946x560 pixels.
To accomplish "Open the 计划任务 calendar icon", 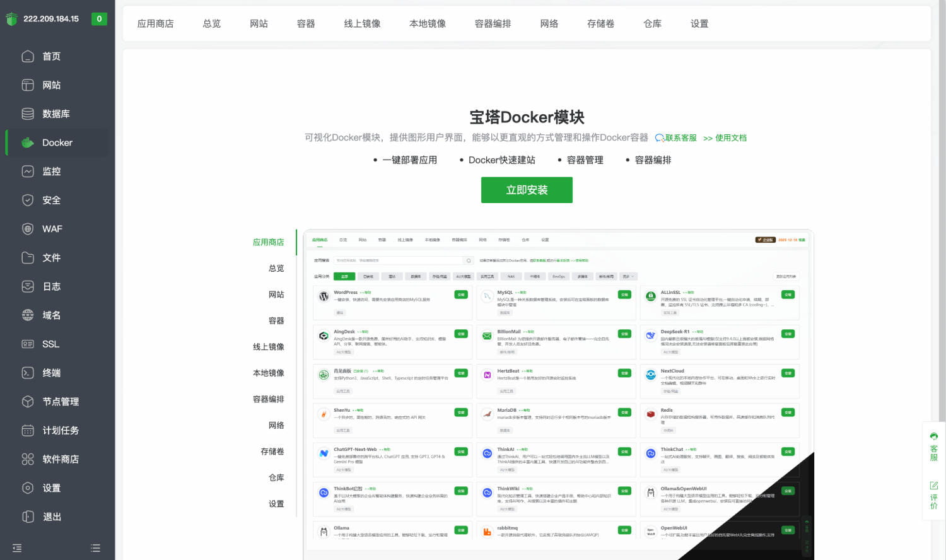I will coord(28,430).
